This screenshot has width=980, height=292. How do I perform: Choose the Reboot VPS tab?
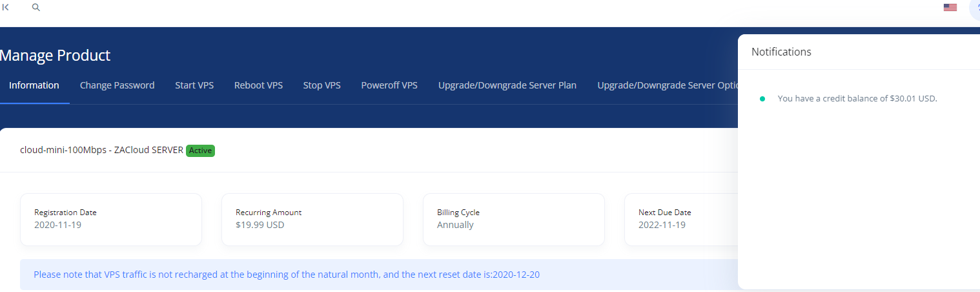[x=258, y=85]
